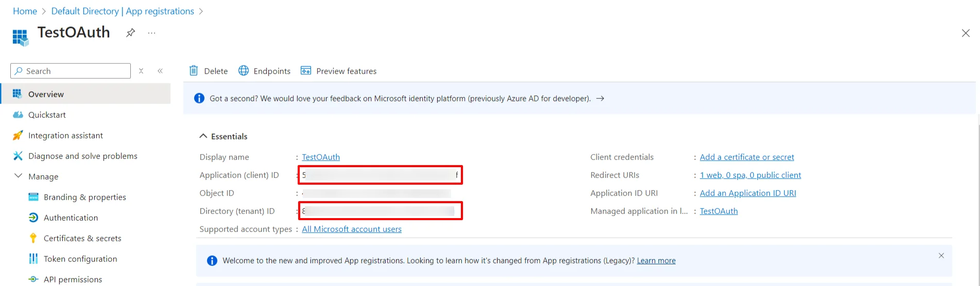Follow the feedback banner arrow

[600, 98]
